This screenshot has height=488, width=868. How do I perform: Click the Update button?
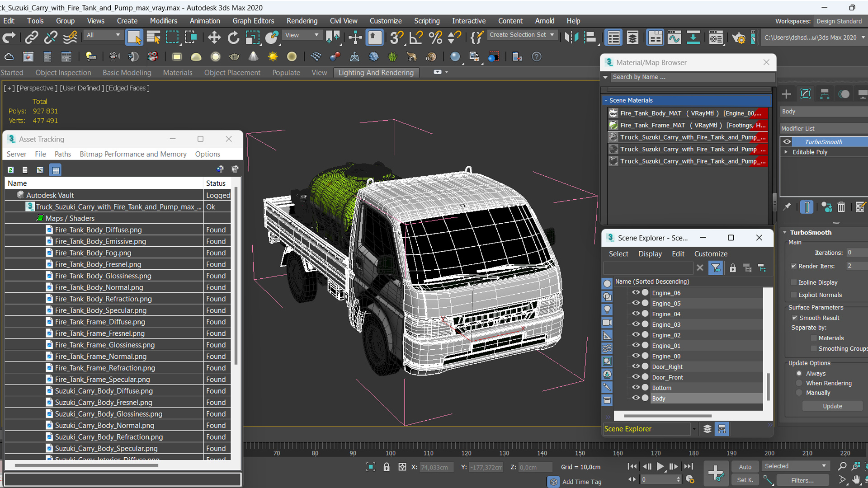coord(832,406)
